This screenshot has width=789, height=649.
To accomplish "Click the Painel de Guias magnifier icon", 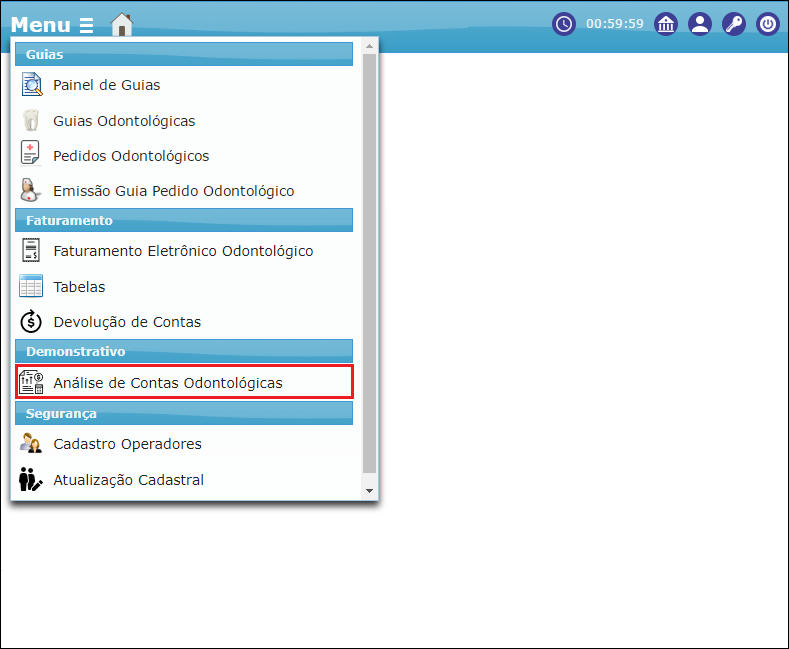I will 31,85.
